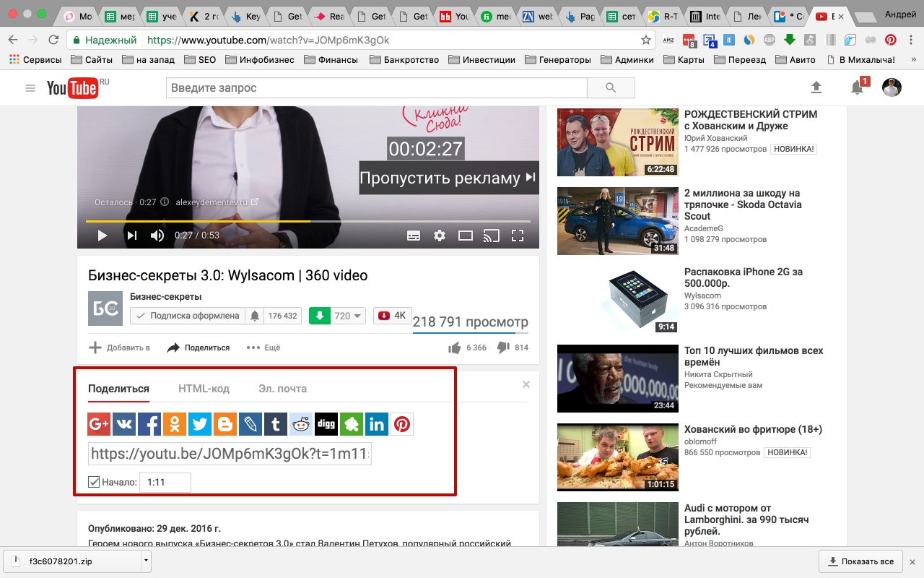
Task: Click the Twitter share icon
Action: click(200, 424)
